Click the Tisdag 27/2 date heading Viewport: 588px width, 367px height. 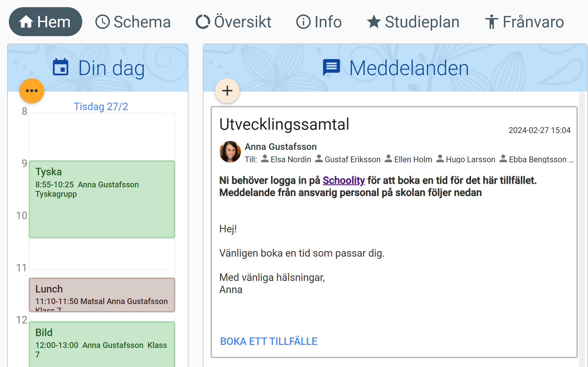coord(101,107)
